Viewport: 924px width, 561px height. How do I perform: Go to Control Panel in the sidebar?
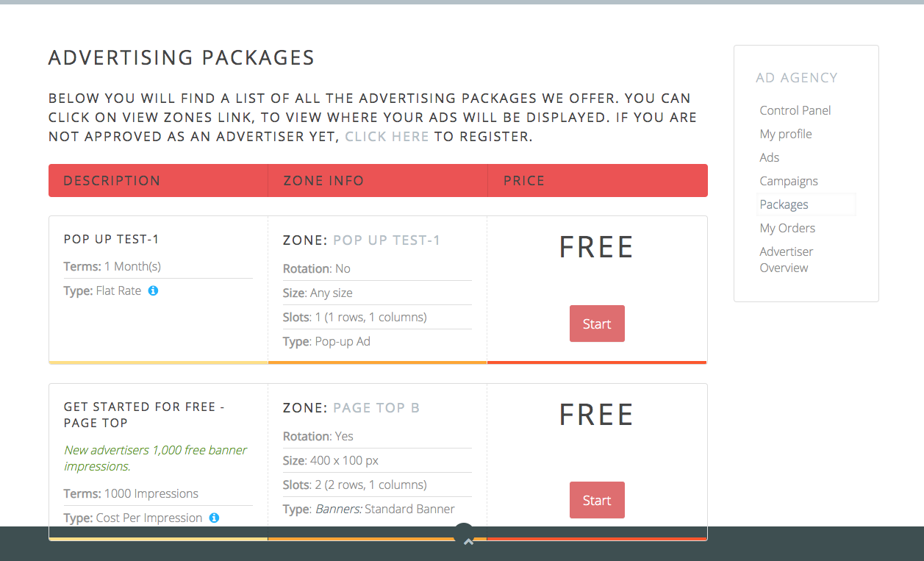click(795, 110)
